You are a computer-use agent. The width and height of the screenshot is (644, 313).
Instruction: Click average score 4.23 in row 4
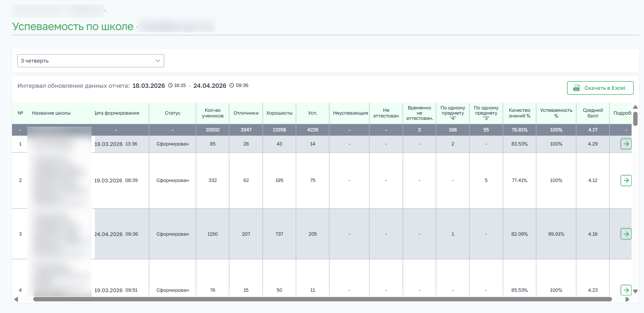pyautogui.click(x=593, y=290)
